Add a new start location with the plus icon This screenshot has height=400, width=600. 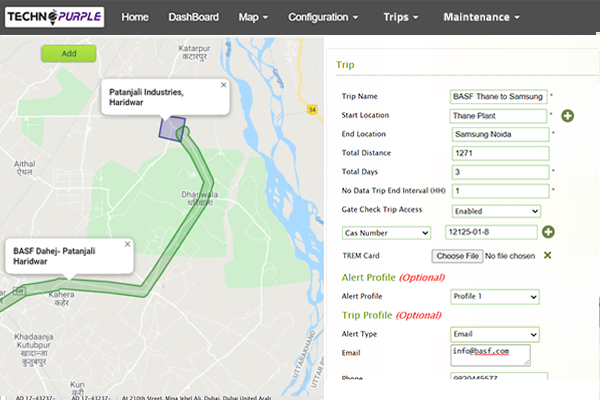point(567,116)
